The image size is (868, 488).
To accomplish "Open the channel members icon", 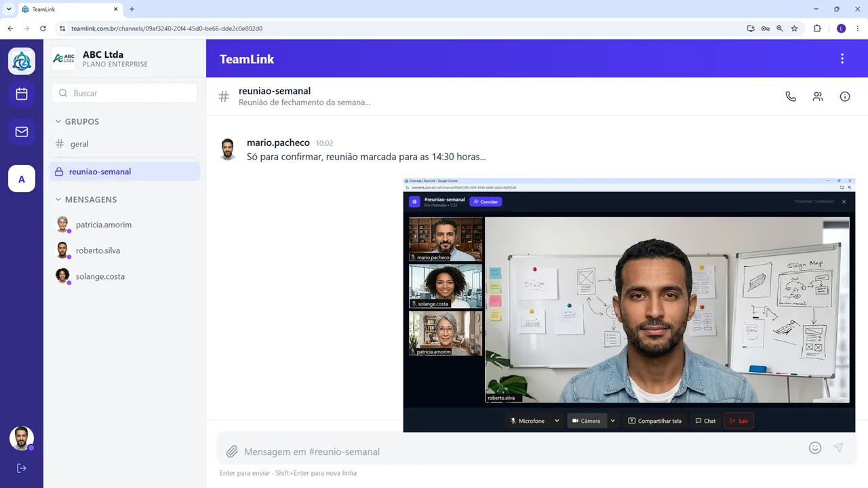I will click(818, 96).
